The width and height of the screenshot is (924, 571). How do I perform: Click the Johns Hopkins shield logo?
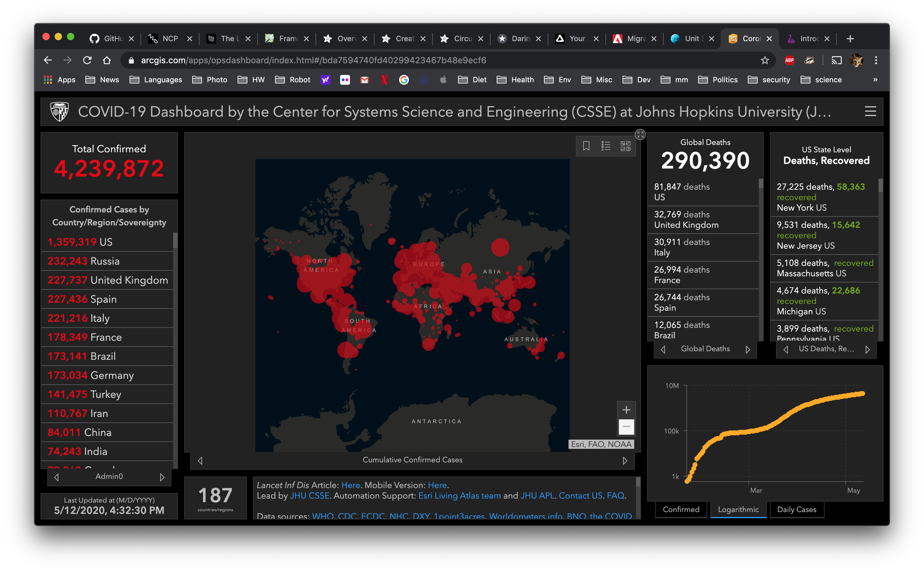tap(60, 111)
